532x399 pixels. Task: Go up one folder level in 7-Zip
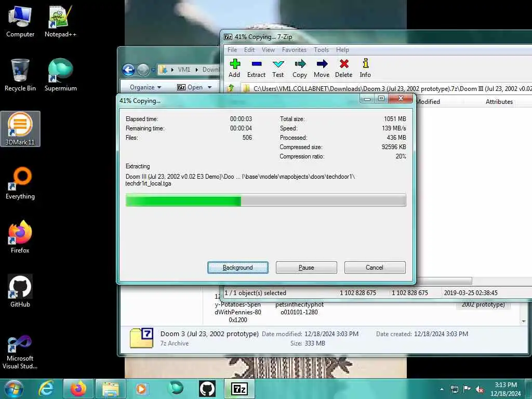pyautogui.click(x=231, y=88)
